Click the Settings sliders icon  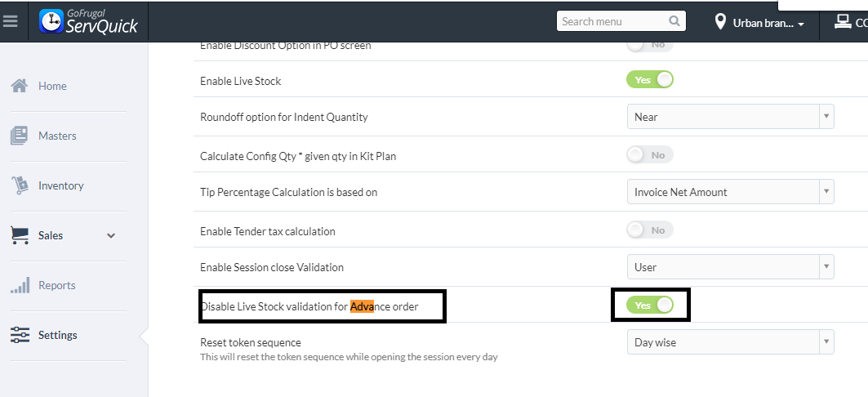coord(20,335)
